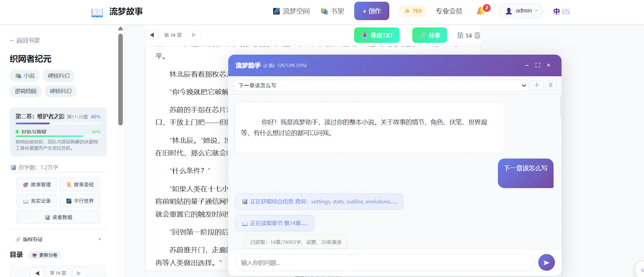Go to the previous chapter in the reader toolbar
The width and height of the screenshot is (644, 277).
[x=152, y=35]
